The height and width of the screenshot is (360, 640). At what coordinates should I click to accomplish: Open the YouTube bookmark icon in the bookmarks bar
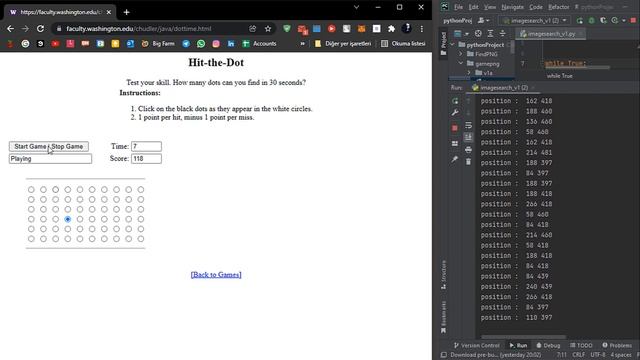coord(55,44)
